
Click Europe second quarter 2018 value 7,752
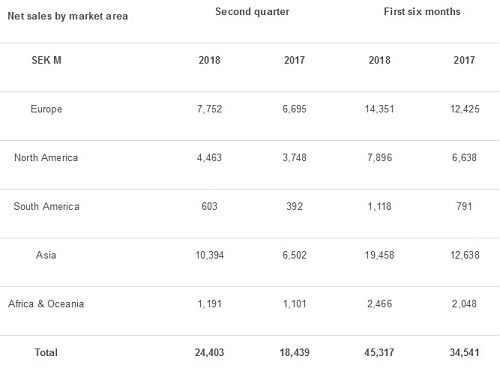[x=209, y=109]
